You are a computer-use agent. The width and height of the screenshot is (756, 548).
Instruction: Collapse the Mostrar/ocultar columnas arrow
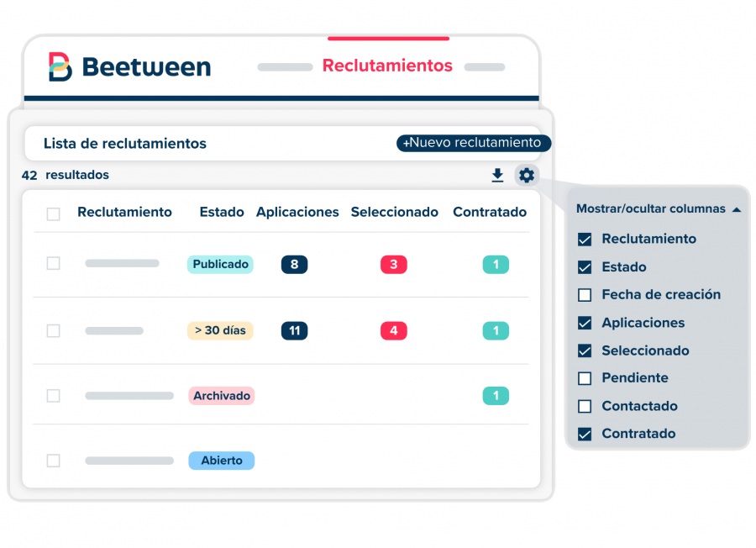(736, 210)
